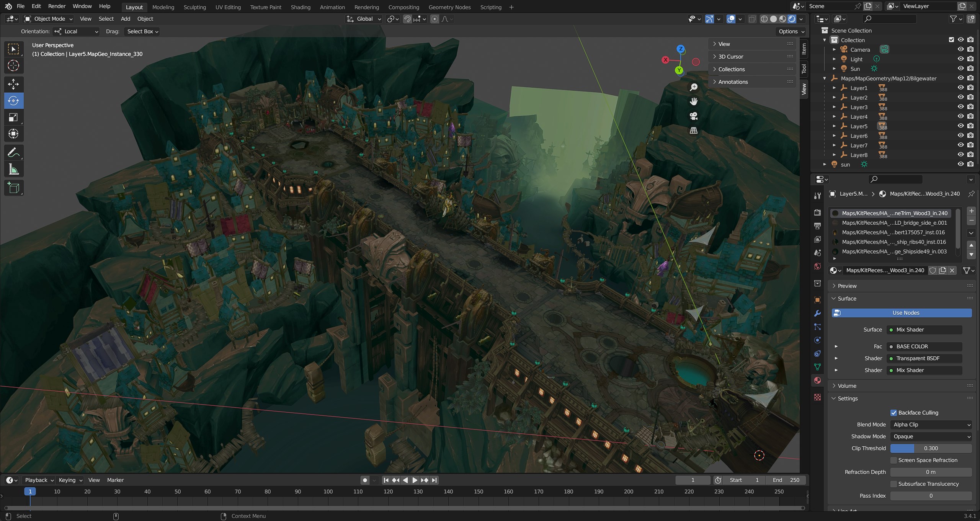Image resolution: width=980 pixels, height=521 pixels.
Task: Select the Scale tool
Action: pyautogui.click(x=13, y=118)
